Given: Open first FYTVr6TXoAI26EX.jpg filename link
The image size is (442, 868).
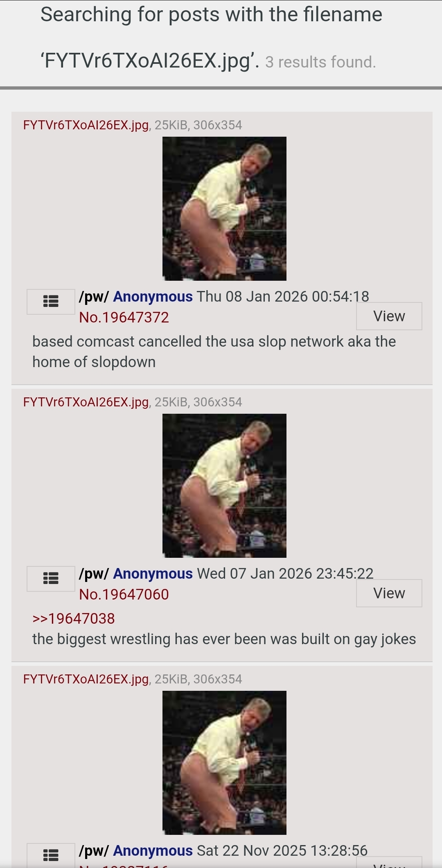Looking at the screenshot, I should coord(86,125).
